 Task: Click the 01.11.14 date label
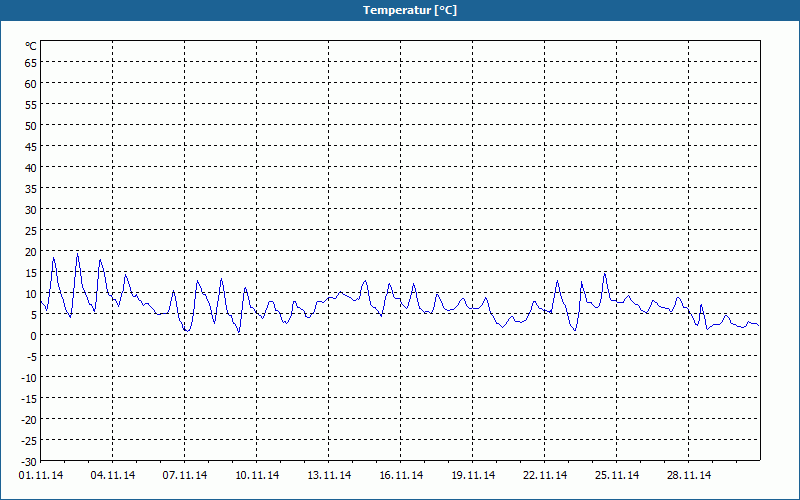(41, 476)
